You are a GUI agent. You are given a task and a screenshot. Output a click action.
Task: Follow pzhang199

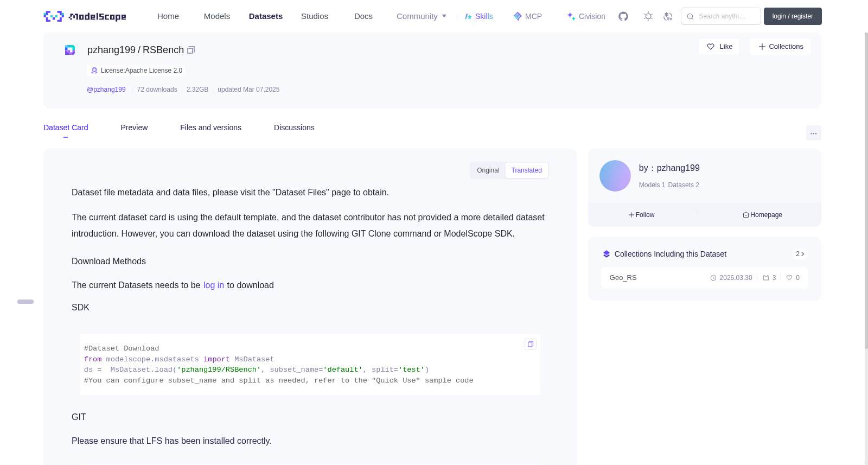[x=641, y=215]
